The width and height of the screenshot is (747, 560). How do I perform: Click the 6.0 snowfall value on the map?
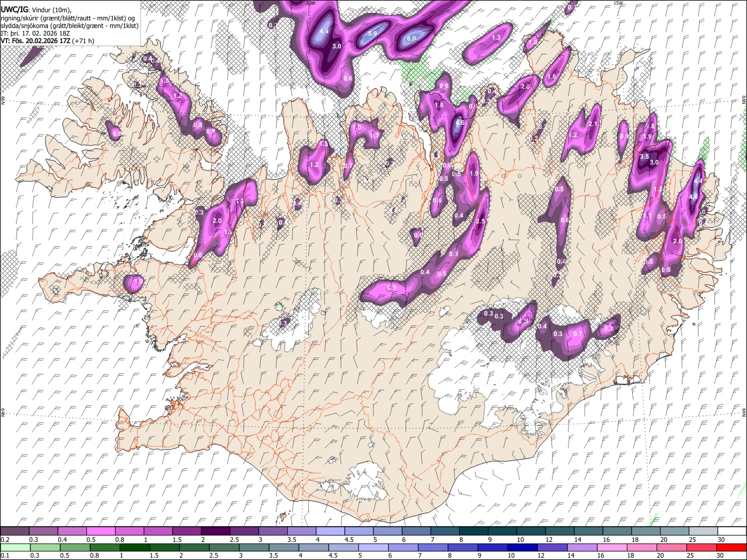(411, 38)
